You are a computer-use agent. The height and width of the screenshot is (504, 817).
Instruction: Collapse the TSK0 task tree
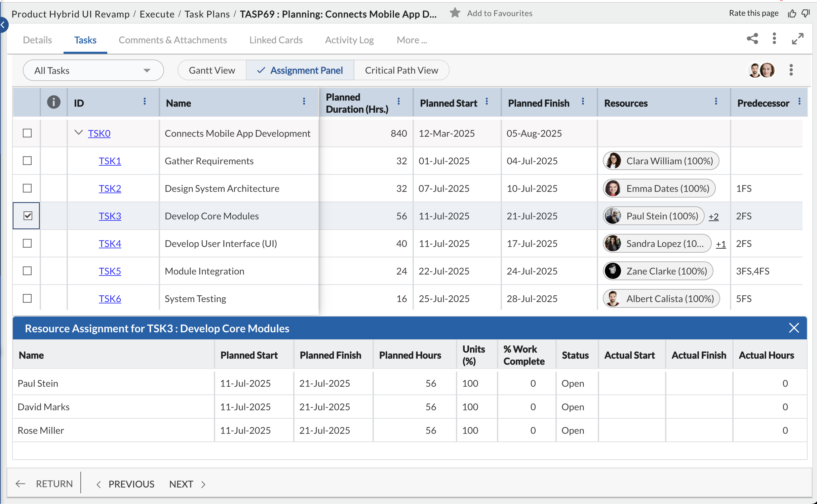pyautogui.click(x=78, y=133)
